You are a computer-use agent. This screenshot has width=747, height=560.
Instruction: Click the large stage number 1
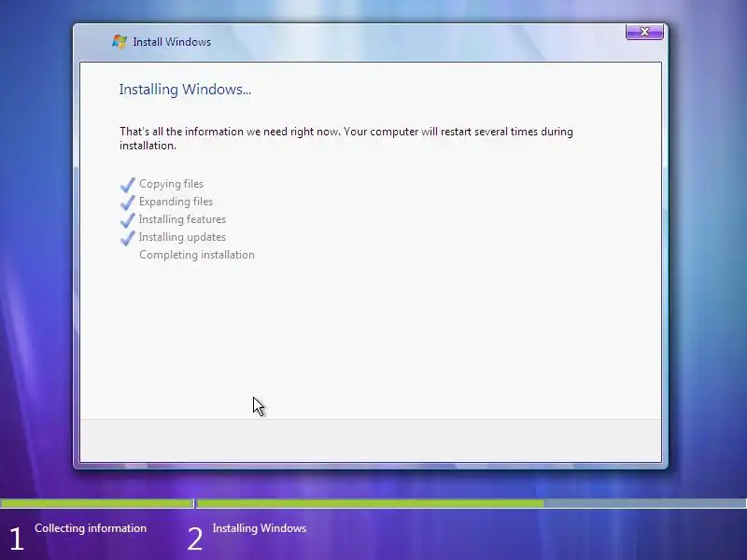click(17, 539)
